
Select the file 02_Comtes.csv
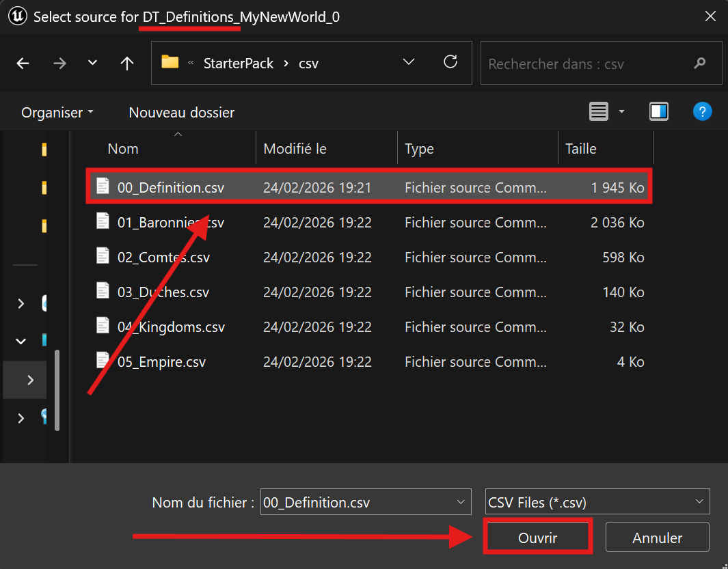point(163,257)
